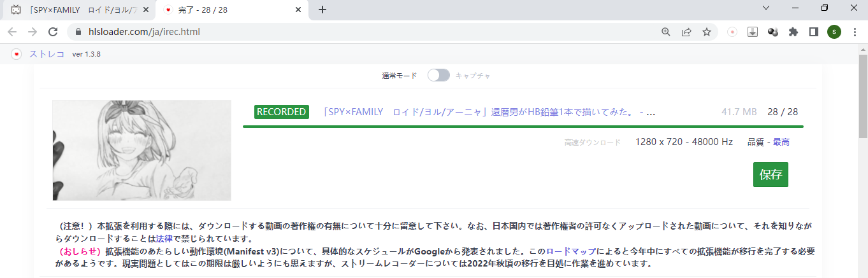The width and height of the screenshot is (868, 278).
Task: Open the Chrome three-dot menu
Action: click(x=855, y=32)
